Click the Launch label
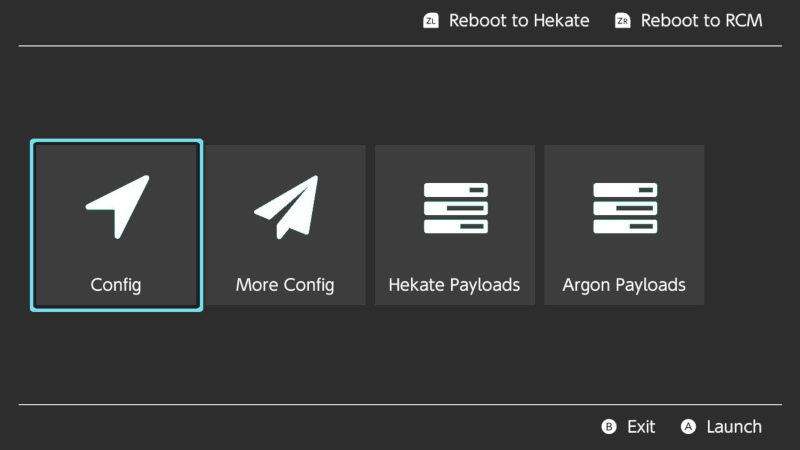 [734, 427]
